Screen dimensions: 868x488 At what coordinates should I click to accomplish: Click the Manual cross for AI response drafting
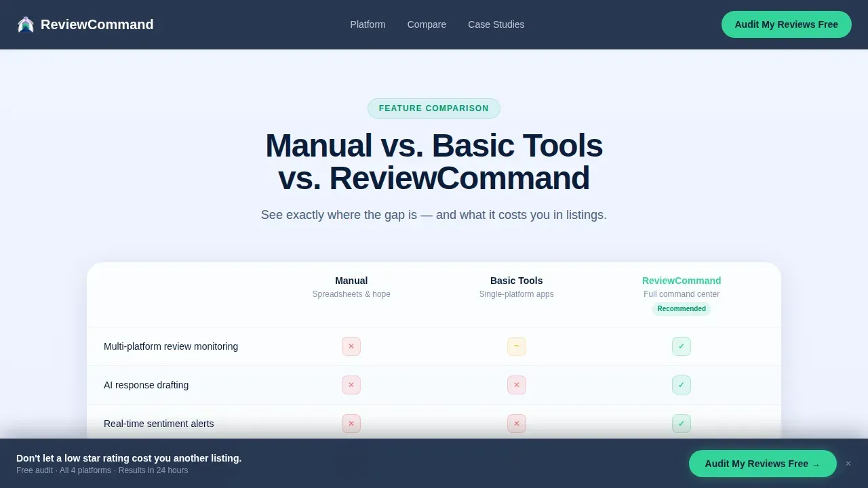351,385
